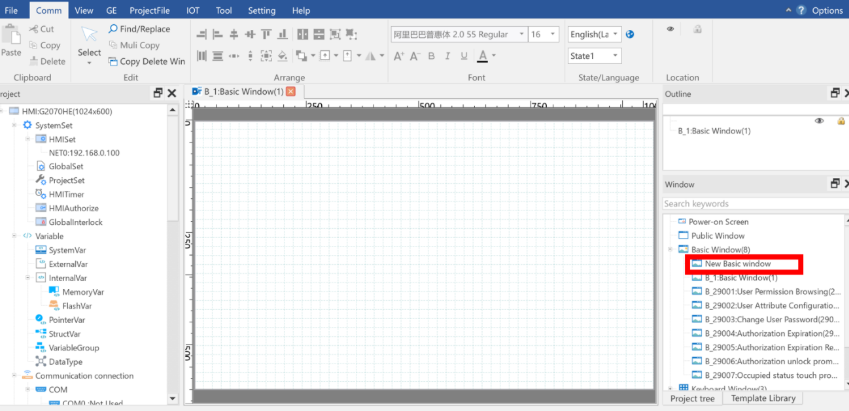
Task: Align objects to right edge
Action: (201, 35)
